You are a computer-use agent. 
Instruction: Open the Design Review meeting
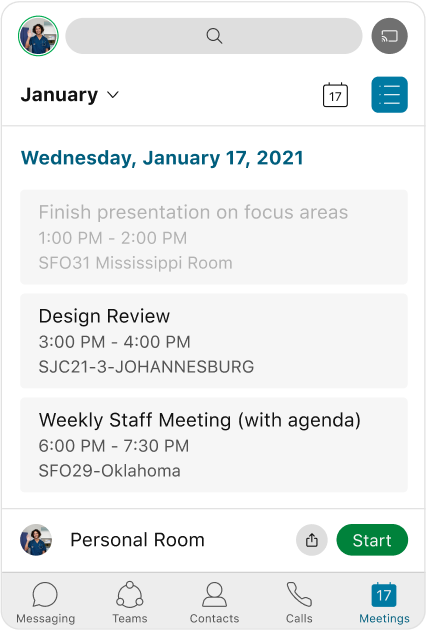pyautogui.click(x=214, y=341)
